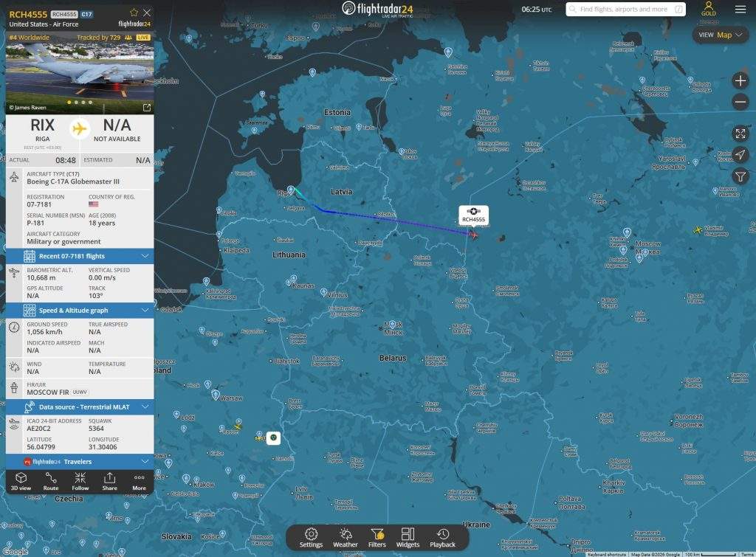Screen dimensions: 756x557
Task: Open the Filters toolbar item
Action: 377,538
